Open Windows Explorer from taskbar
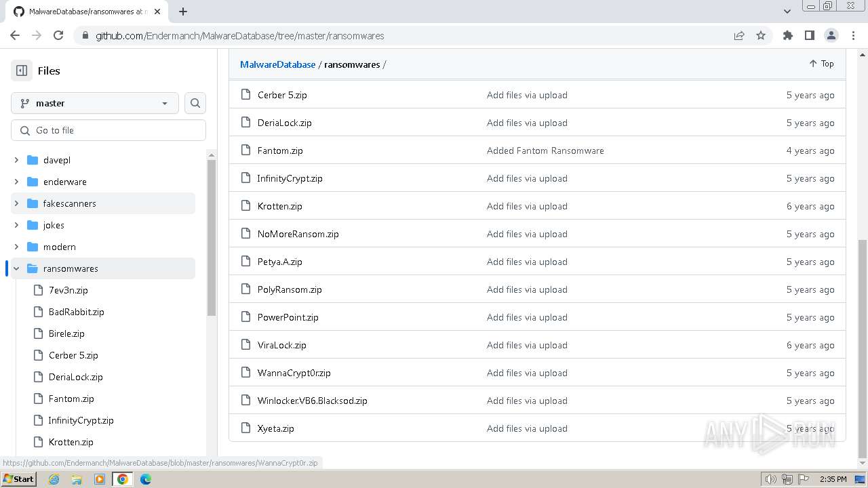The image size is (868, 488). (77, 479)
